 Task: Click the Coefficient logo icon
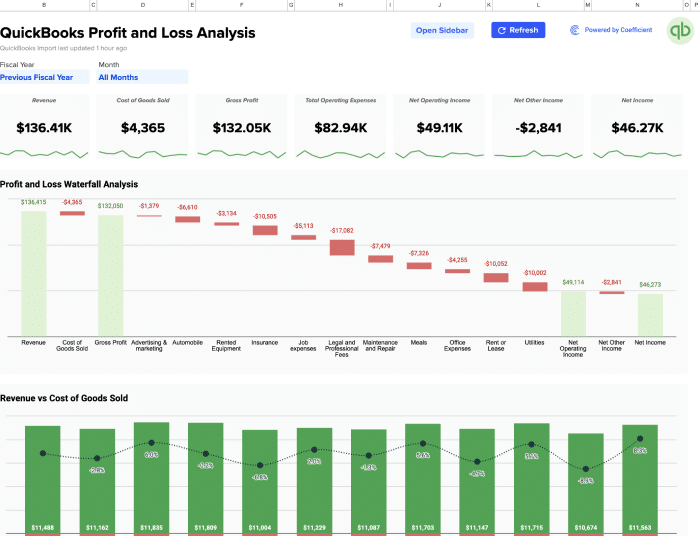pos(575,30)
